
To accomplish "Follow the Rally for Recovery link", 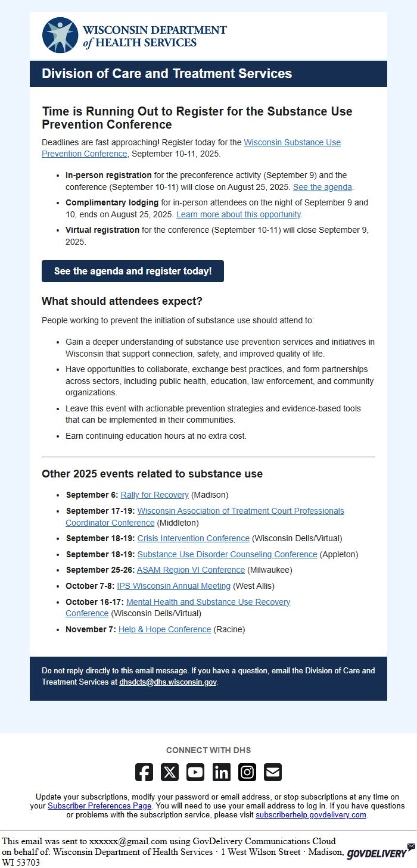I will coord(155,495).
